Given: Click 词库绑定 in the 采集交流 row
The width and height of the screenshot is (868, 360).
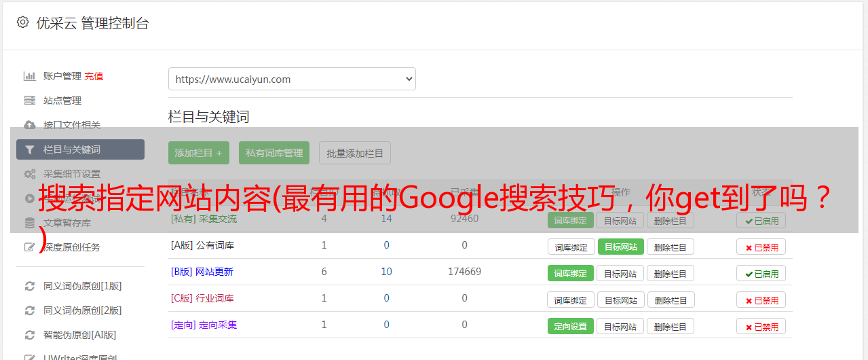Looking at the screenshot, I should click(571, 220).
